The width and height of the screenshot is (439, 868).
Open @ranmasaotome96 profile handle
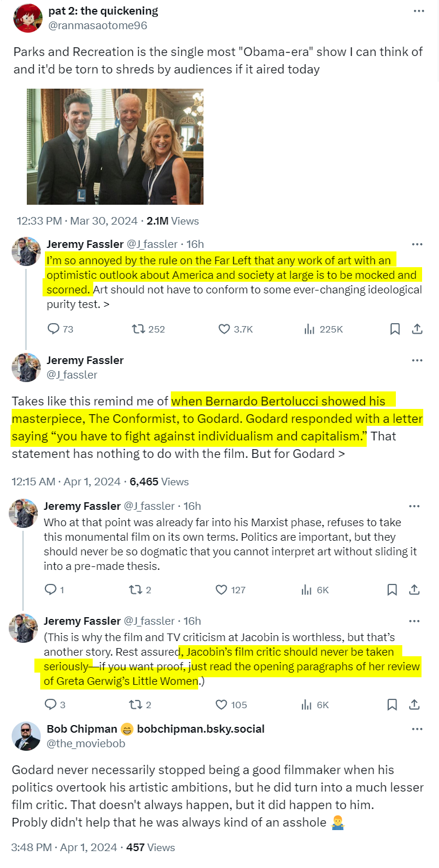click(x=97, y=26)
